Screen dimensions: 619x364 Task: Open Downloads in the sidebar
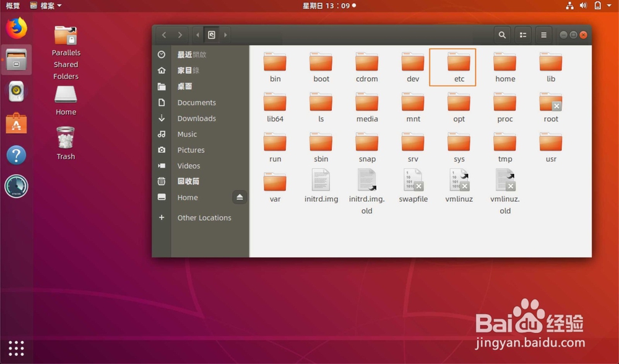click(201, 118)
